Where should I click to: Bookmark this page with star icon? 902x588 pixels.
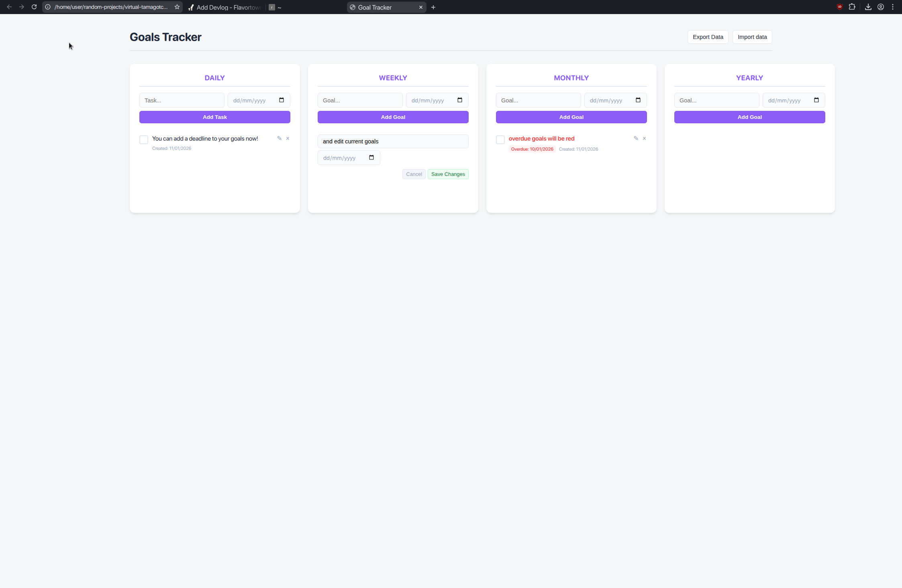[x=177, y=7]
